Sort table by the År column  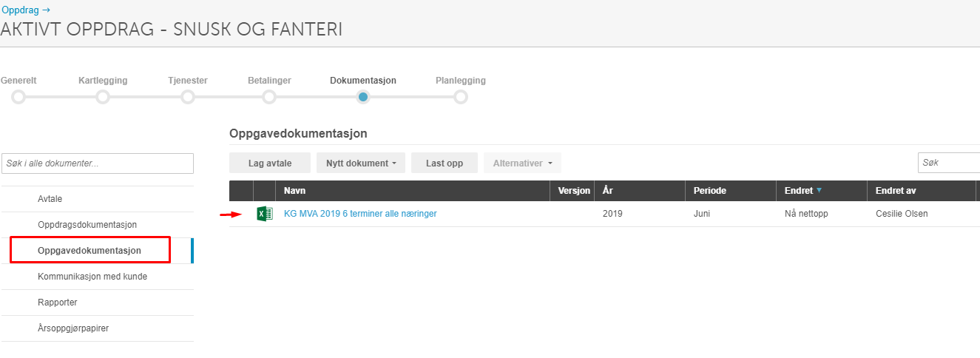tap(640, 191)
